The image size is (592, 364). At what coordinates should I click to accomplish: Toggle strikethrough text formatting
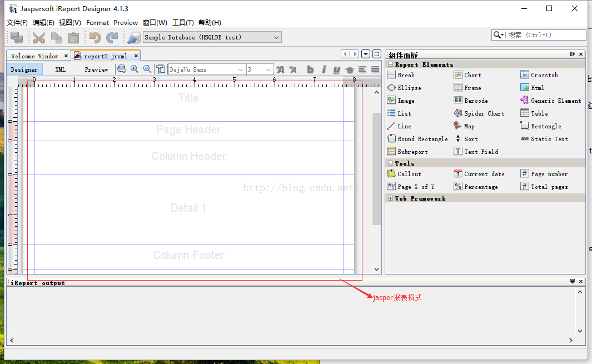pyautogui.click(x=350, y=69)
